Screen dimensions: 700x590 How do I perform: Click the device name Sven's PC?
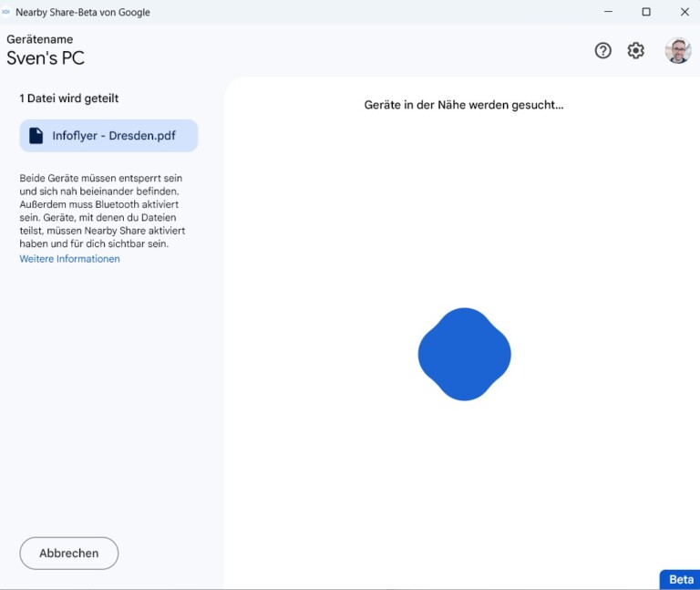click(46, 58)
